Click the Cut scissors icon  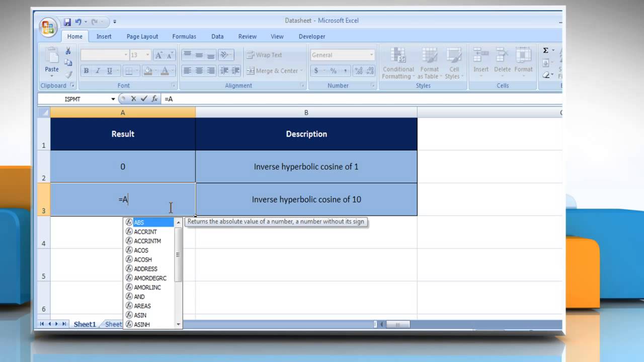pyautogui.click(x=68, y=51)
